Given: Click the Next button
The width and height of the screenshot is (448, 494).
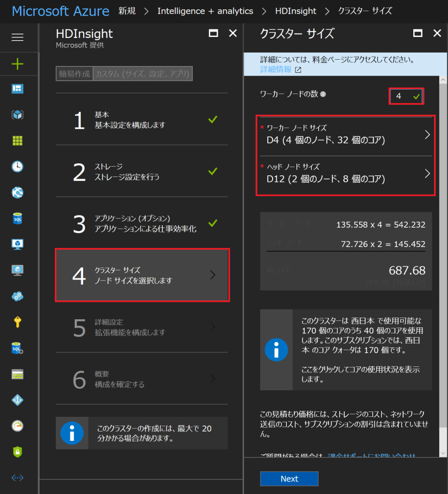Looking at the screenshot, I should pos(289,478).
